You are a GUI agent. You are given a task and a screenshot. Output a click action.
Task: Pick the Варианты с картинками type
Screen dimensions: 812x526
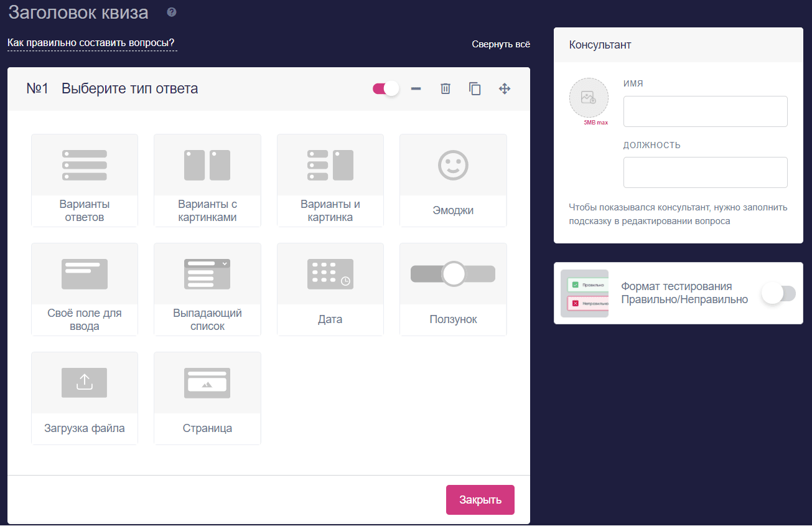207,181
